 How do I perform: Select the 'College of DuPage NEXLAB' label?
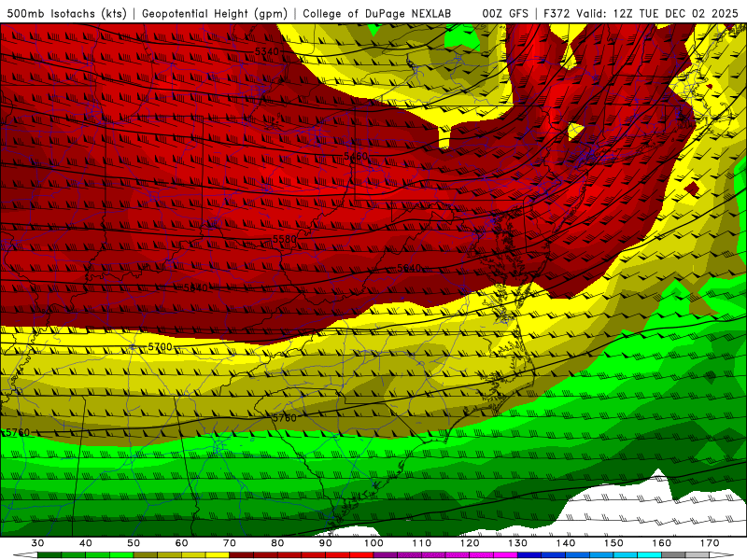[377, 14]
